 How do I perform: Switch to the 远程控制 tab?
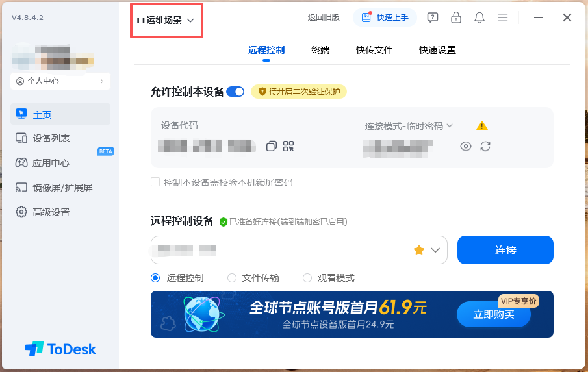266,50
